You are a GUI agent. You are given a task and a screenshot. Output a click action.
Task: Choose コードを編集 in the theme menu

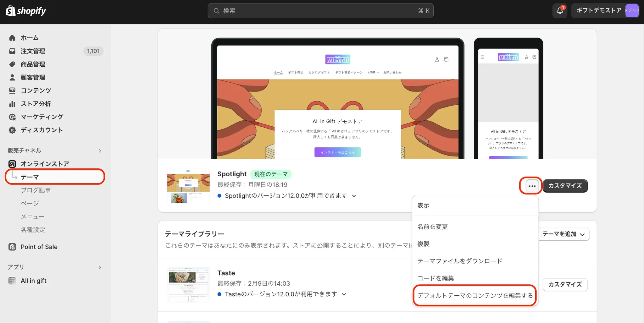tap(475, 278)
